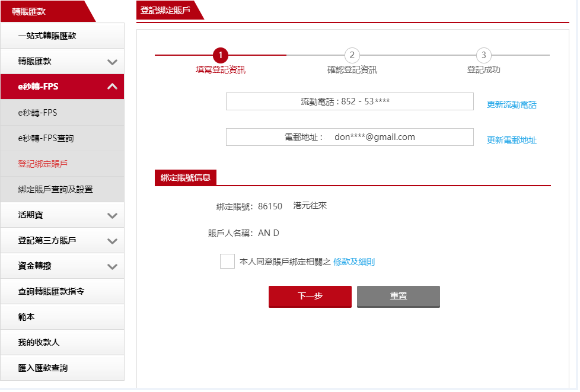Click step 3 circle for registration success

pos(483,55)
